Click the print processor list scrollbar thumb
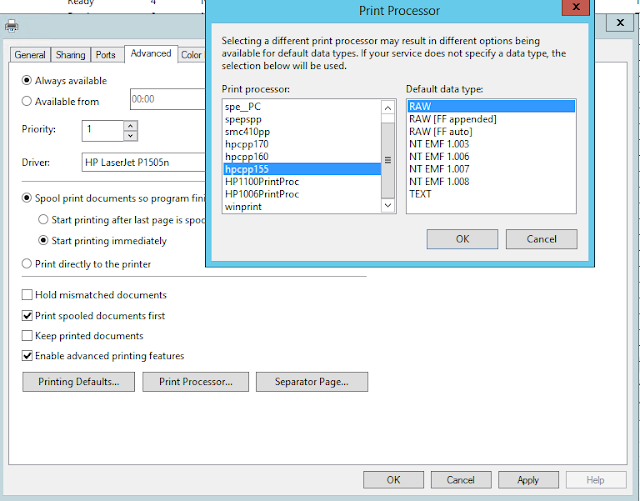 388,160
